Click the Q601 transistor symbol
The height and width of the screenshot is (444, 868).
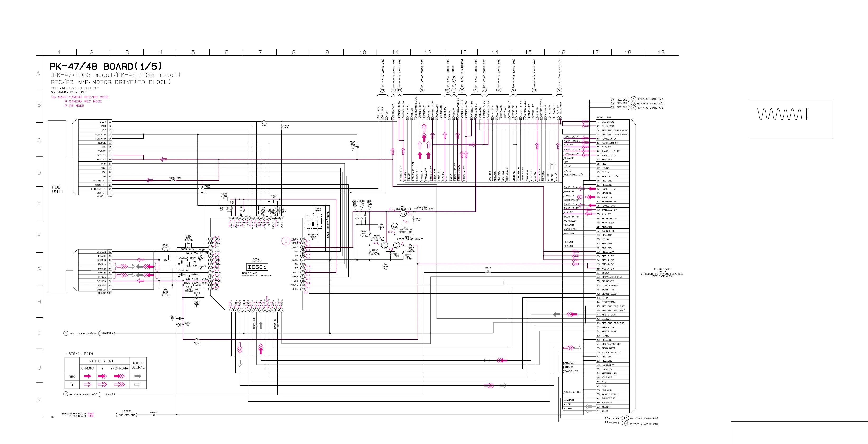403,213
